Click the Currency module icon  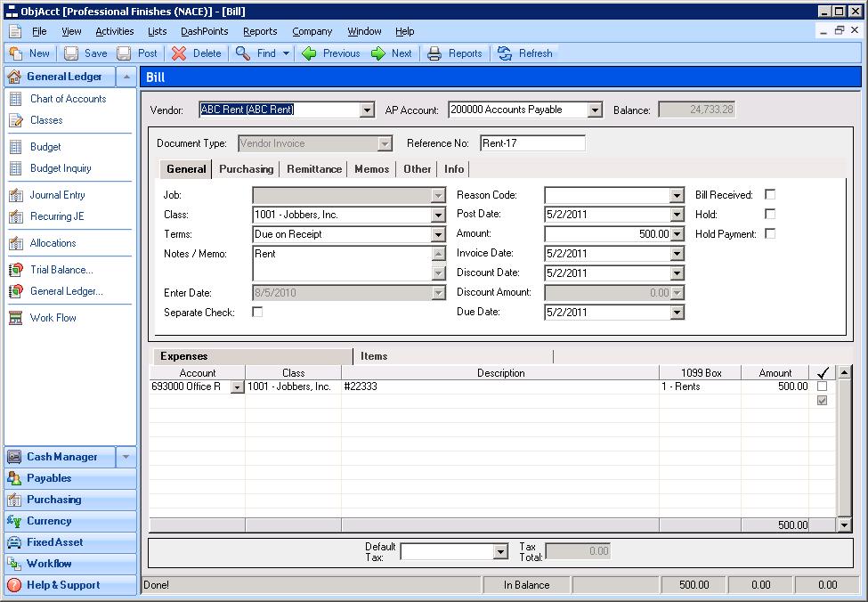coord(14,521)
